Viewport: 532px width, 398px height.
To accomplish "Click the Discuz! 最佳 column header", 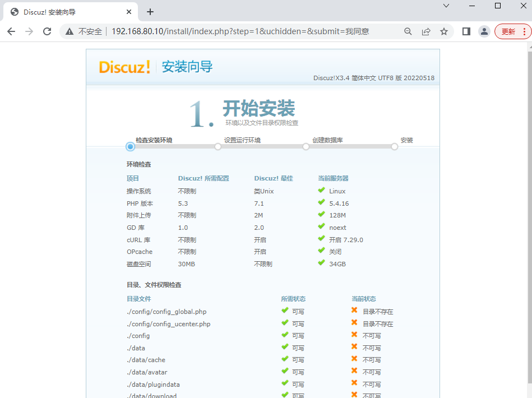I will 274,178.
